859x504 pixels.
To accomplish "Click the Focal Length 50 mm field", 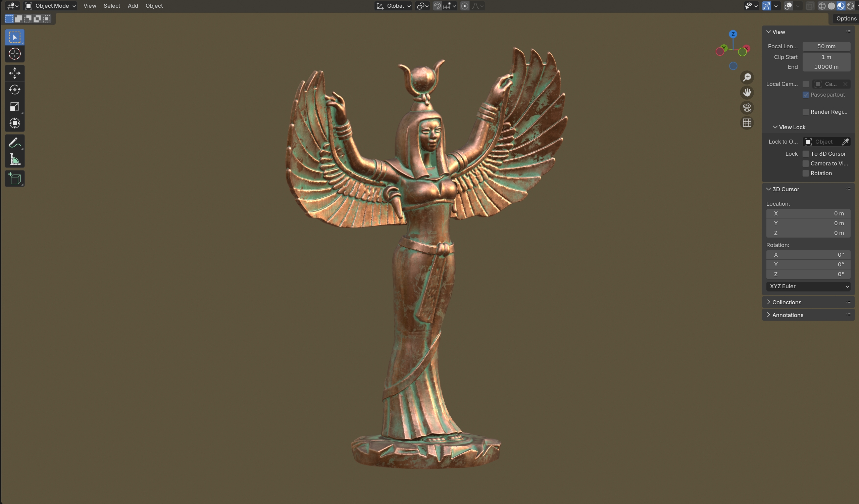I will [826, 46].
